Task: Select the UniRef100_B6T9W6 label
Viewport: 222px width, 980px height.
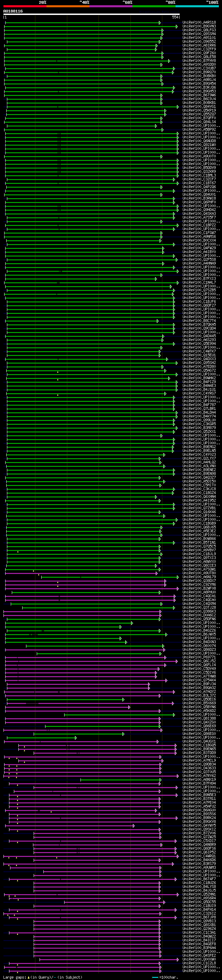Action: (x=199, y=95)
